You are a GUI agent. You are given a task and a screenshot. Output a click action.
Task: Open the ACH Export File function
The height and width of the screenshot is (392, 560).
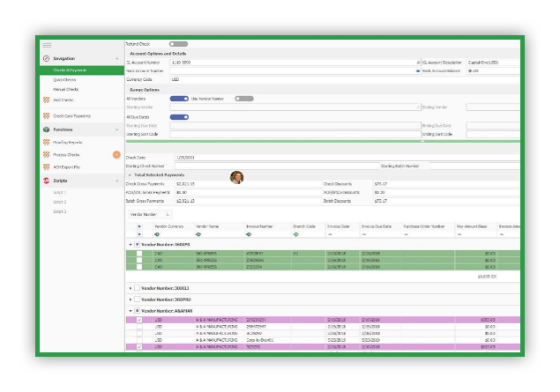point(66,166)
